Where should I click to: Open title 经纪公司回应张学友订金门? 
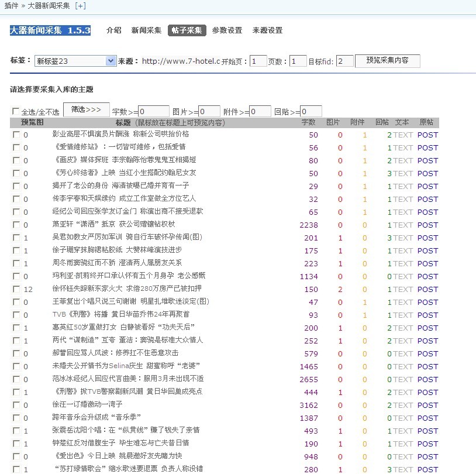click(128, 211)
